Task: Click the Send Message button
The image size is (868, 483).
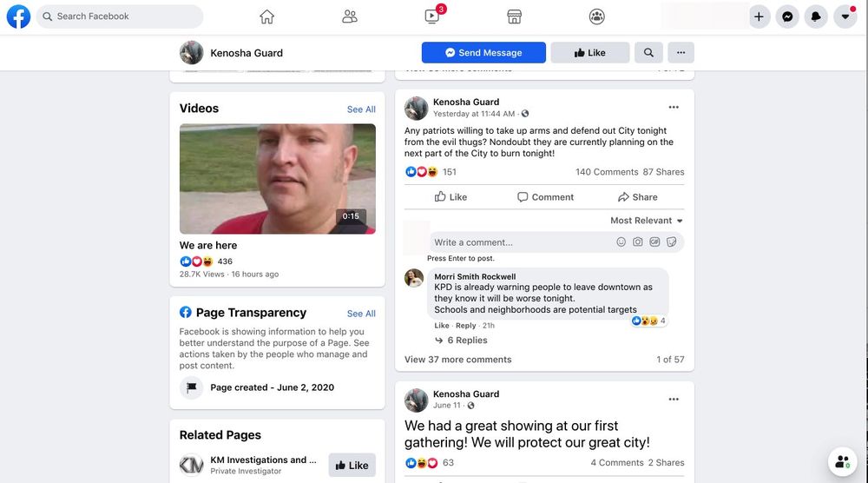Action: point(483,53)
